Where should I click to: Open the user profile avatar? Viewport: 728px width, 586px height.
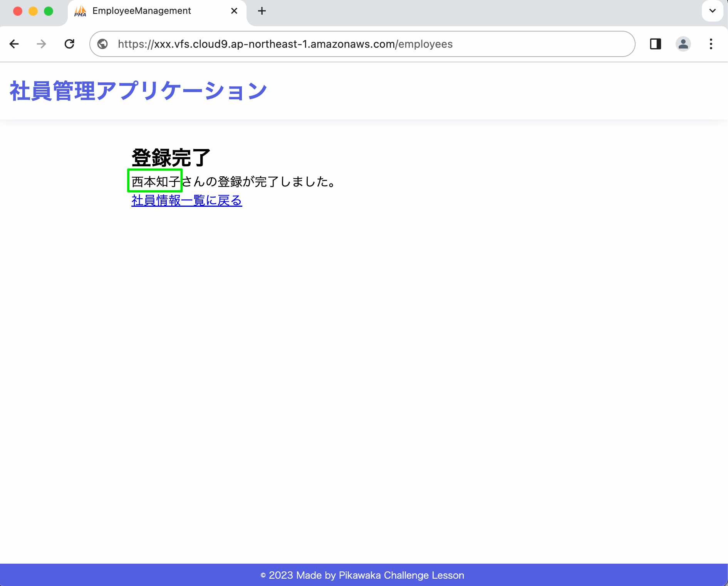click(x=683, y=44)
